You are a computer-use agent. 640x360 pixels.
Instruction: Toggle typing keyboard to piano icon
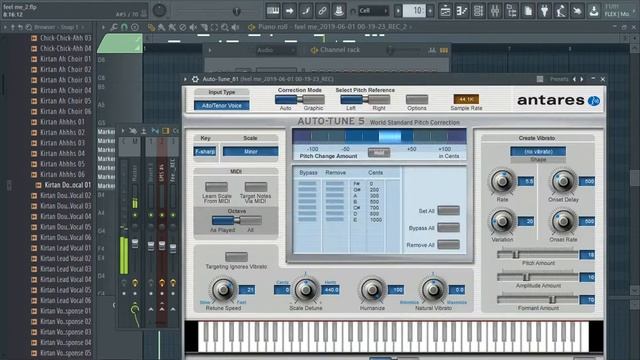pyautogui.click(x=273, y=11)
